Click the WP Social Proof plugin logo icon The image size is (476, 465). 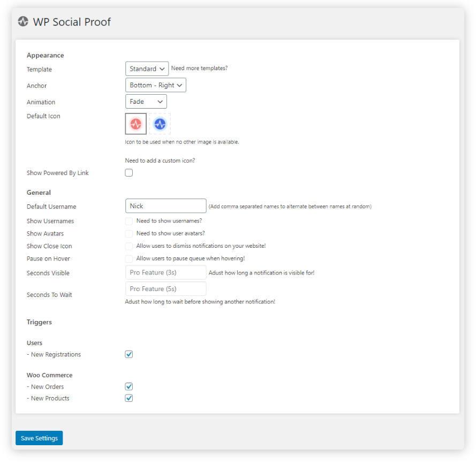pyautogui.click(x=22, y=21)
